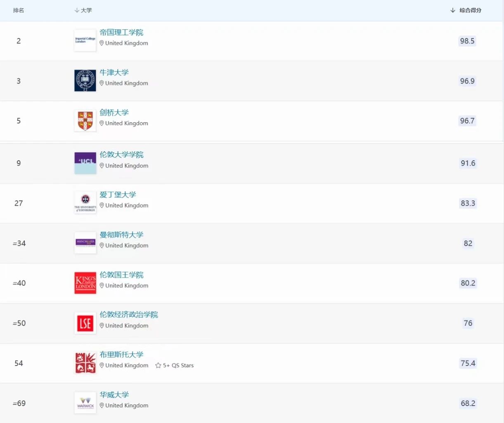Click the 排名 column header

tap(19, 10)
